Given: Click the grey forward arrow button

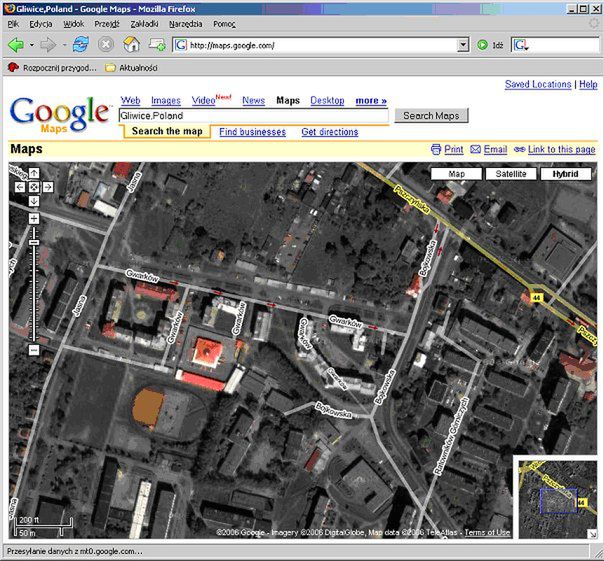Looking at the screenshot, I should coord(49,45).
